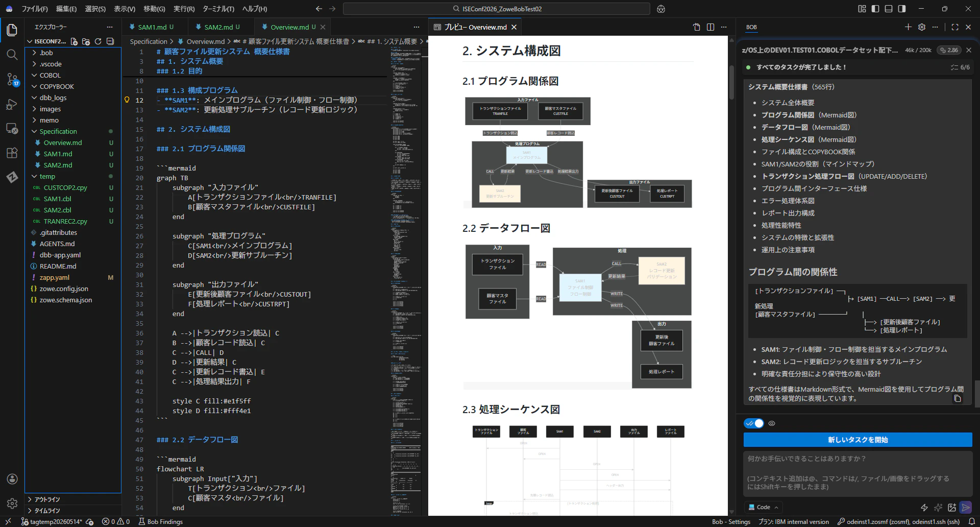Click the 2.86 cost badge in Bob
Screen dimensions: 980x527
949,50
